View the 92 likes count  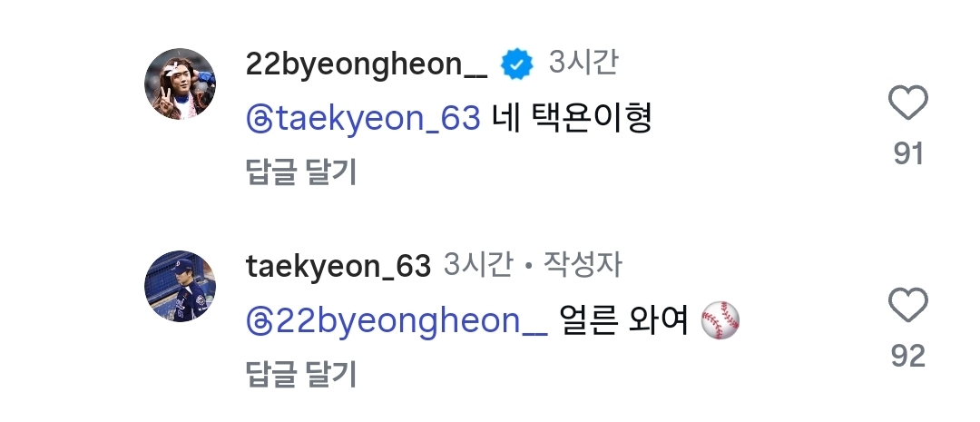908,357
